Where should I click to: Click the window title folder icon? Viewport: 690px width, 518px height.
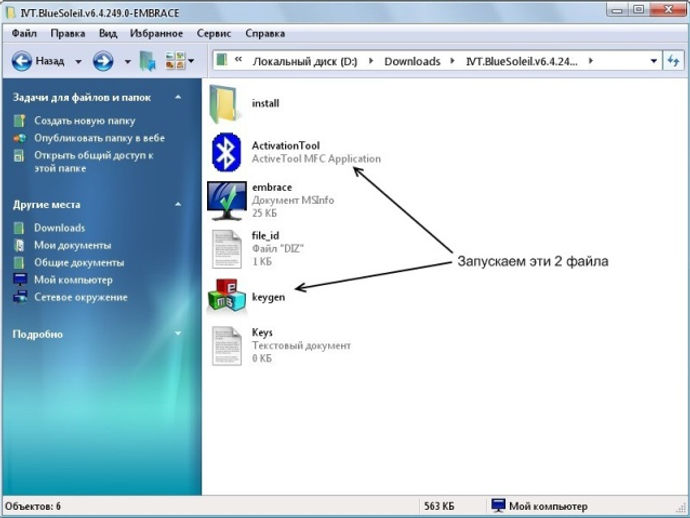click(11, 13)
